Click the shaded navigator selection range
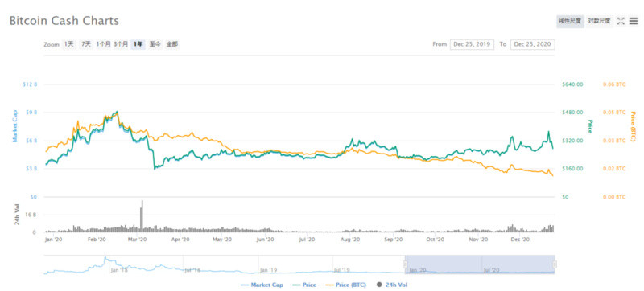This screenshot has width=644, height=291. (480, 264)
